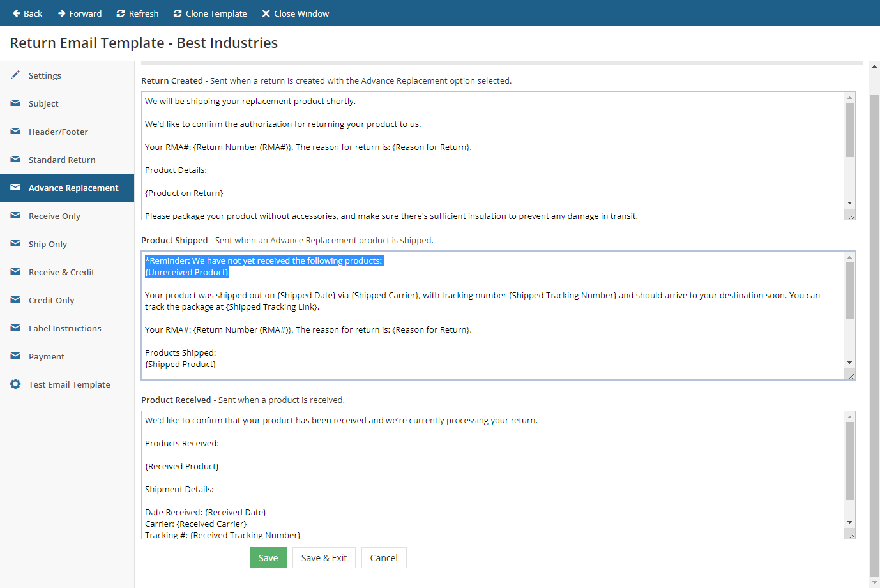Click the gear icon for Test Email Template
This screenshot has height=588, width=880.
[15, 384]
